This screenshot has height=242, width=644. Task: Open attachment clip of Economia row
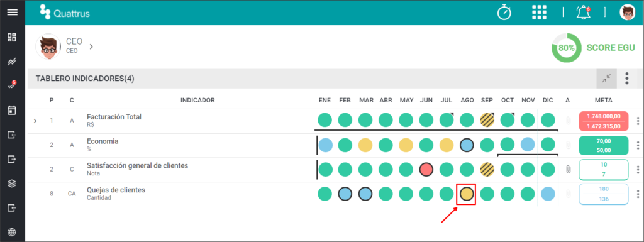tap(569, 145)
